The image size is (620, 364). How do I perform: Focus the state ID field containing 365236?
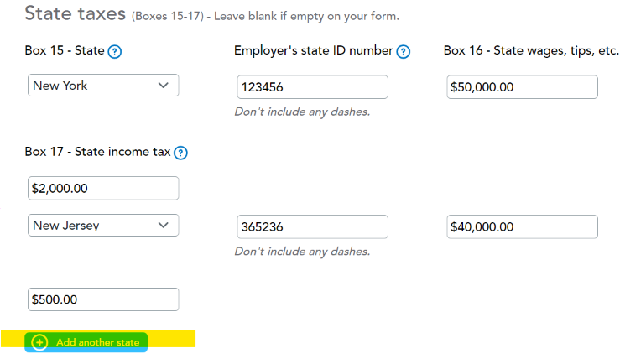(x=312, y=226)
